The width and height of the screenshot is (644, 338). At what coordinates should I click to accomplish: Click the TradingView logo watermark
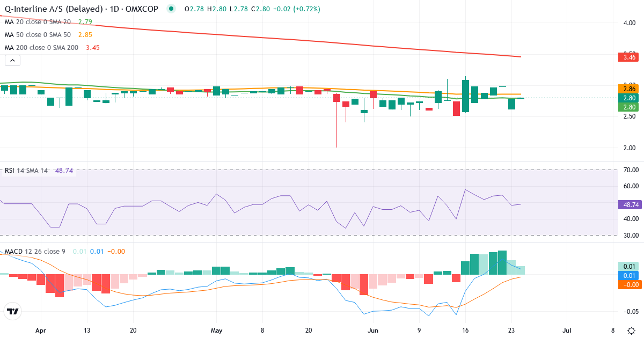(13, 311)
